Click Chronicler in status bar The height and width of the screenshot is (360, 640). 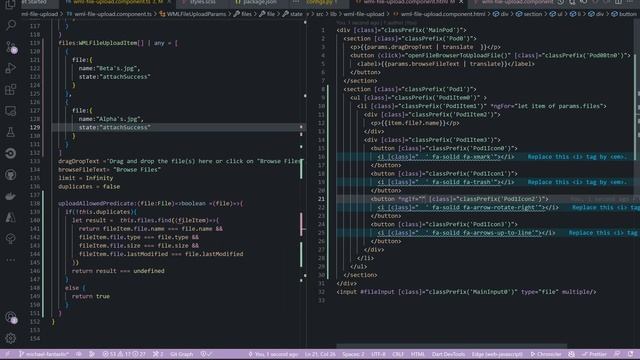pos(545,354)
